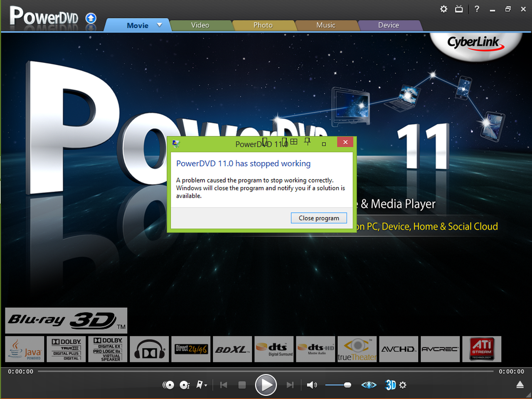Click the error dialog title bar icon
Viewport: 532px width, 399px height.
click(176, 144)
